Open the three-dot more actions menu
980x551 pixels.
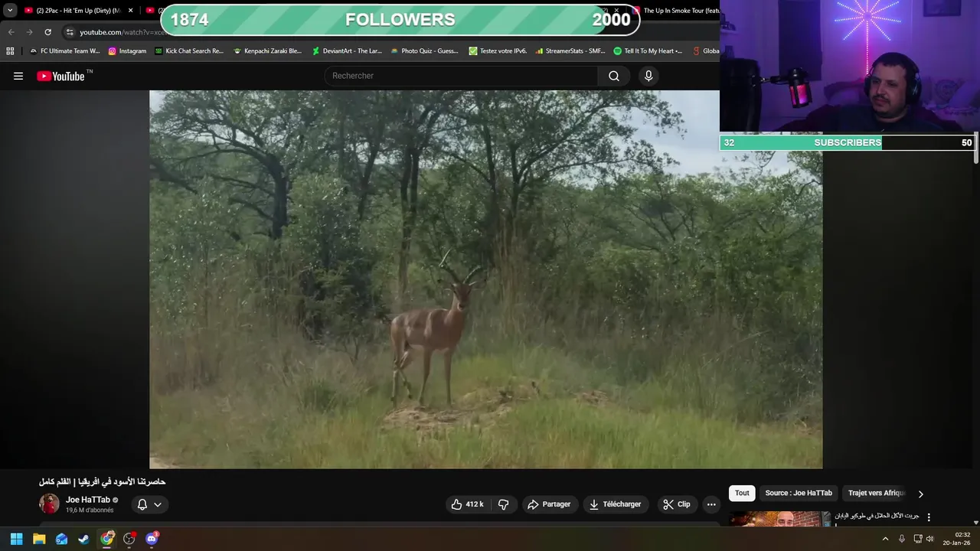(711, 504)
